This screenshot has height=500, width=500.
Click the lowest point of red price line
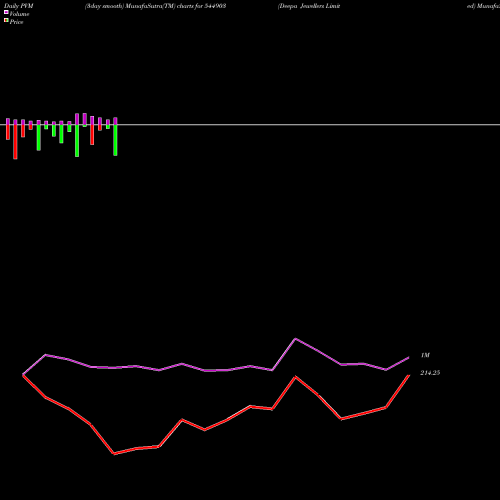pos(114,454)
